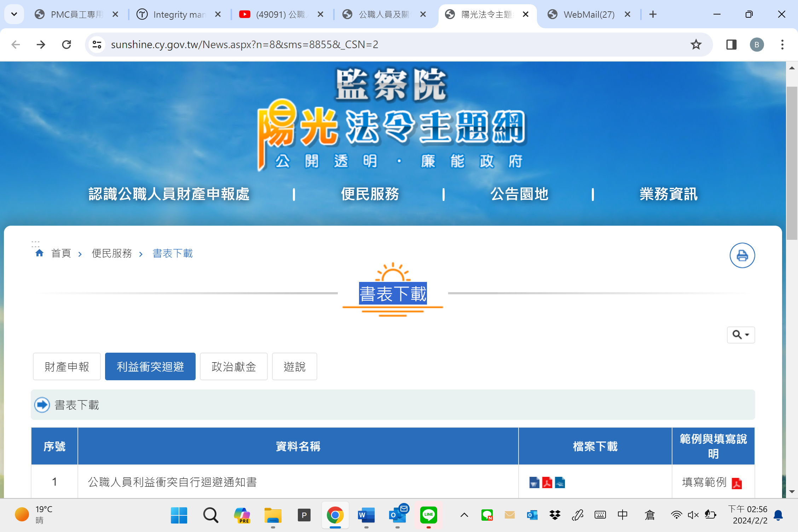Click 書表下載 breadcrumb link
Image resolution: width=798 pixels, height=532 pixels.
(173, 253)
